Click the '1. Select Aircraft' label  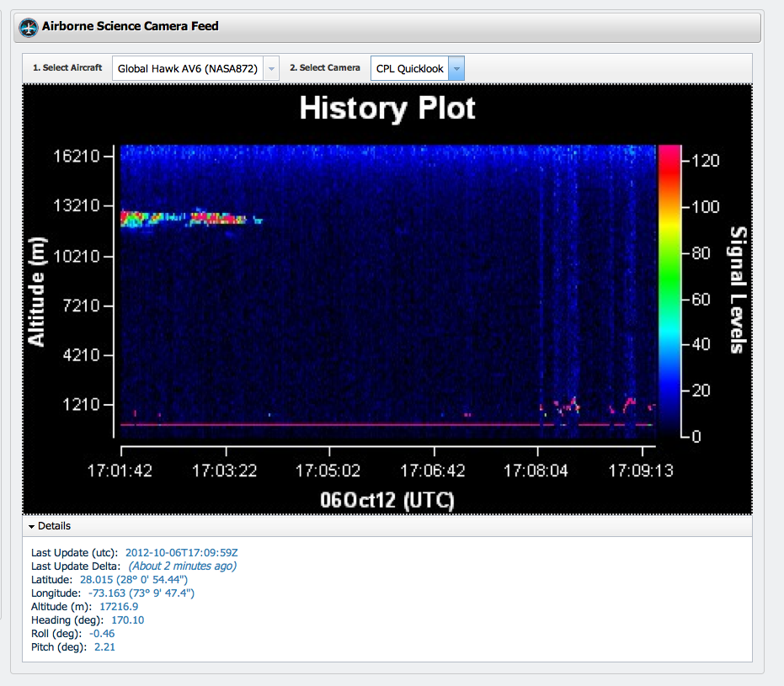[x=67, y=68]
